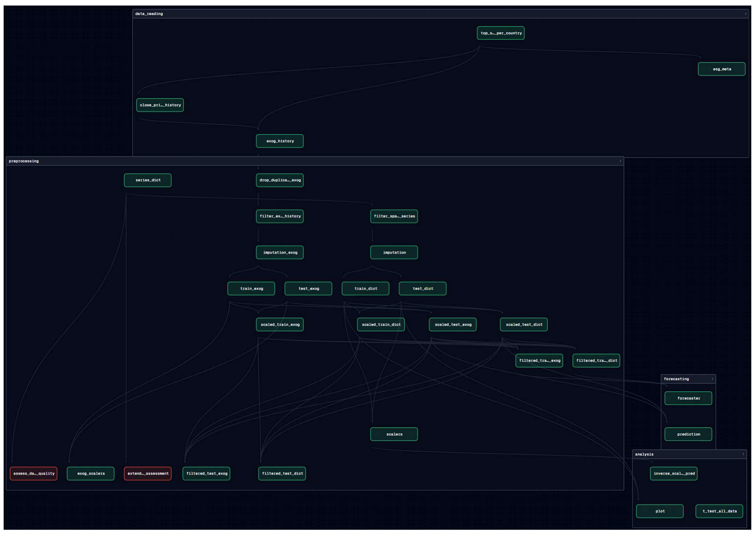Click the inverse_scal…_pred node

(x=673, y=473)
